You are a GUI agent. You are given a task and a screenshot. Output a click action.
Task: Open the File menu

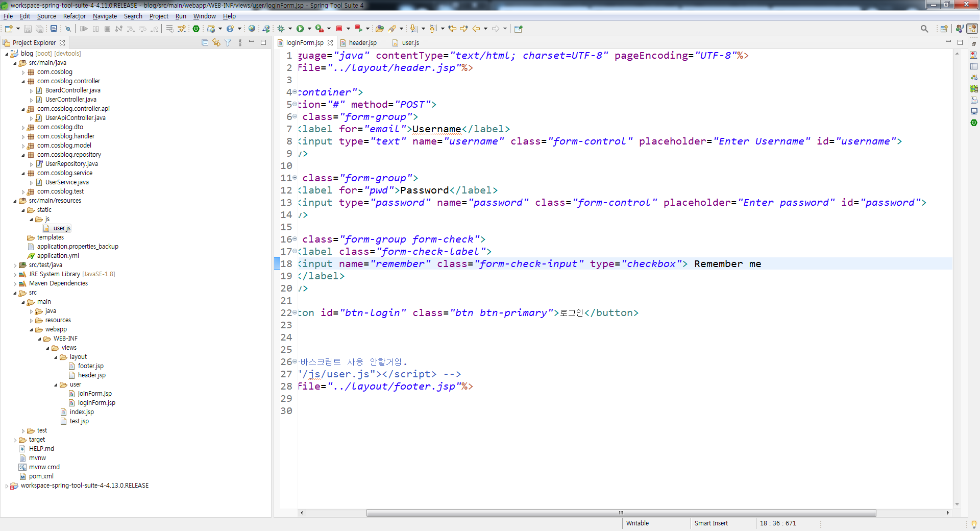click(8, 16)
